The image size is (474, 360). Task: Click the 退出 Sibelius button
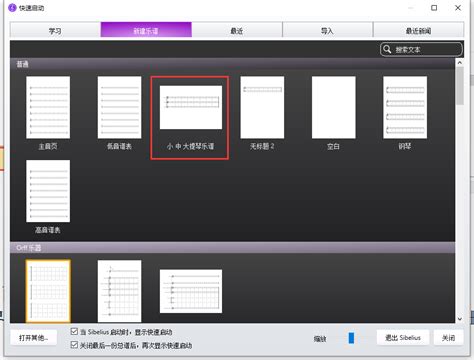coord(403,338)
